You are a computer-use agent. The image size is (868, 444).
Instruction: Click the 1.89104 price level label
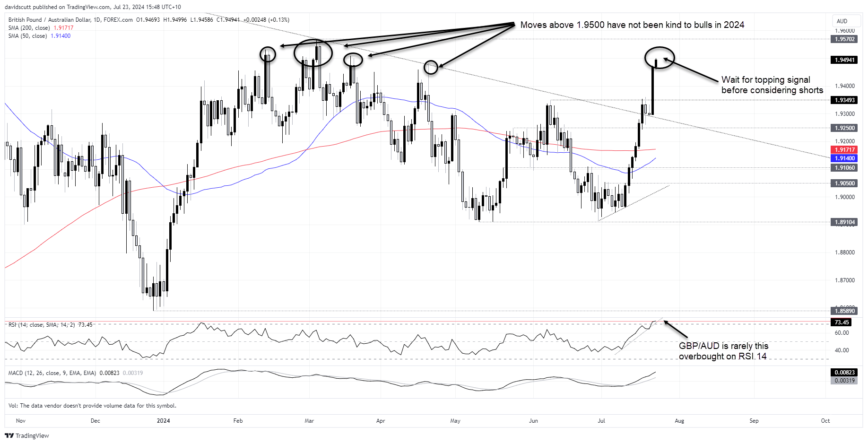click(844, 222)
